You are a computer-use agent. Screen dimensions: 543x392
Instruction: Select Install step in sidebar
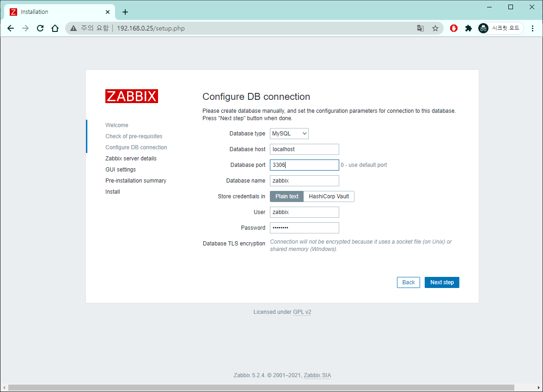(x=113, y=192)
